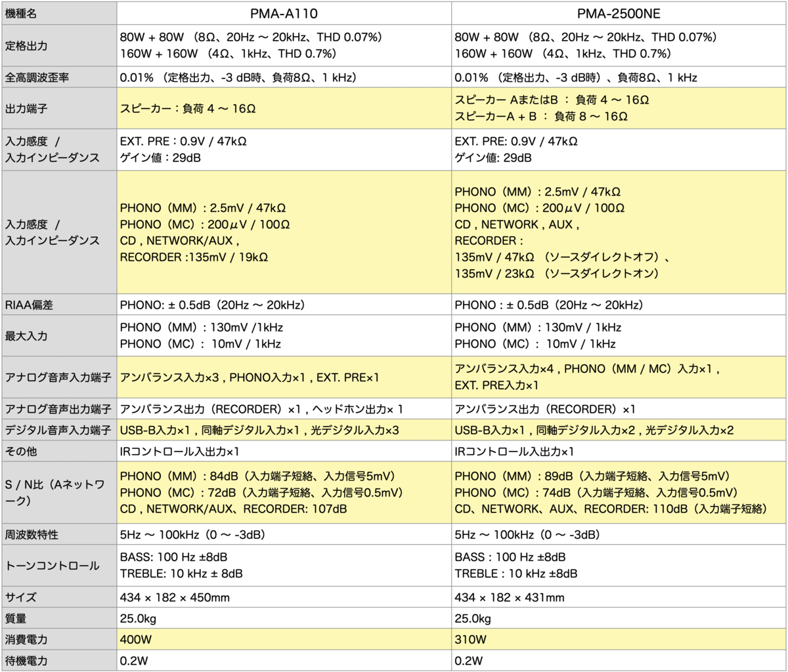Select 'PHONO (MM) : 84dB' text line
Viewport: 788px width, 672px height.
click(x=257, y=476)
